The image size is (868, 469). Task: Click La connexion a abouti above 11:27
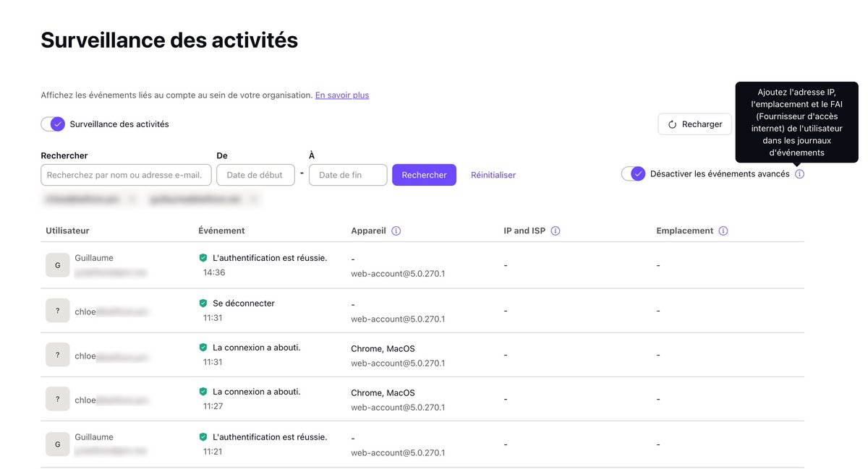point(257,392)
